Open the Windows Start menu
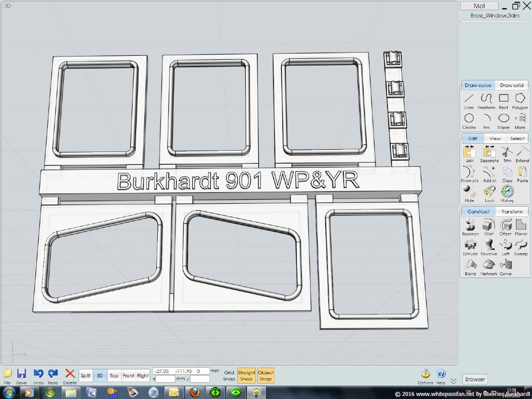Viewport: 532px width, 399px height. (9, 392)
